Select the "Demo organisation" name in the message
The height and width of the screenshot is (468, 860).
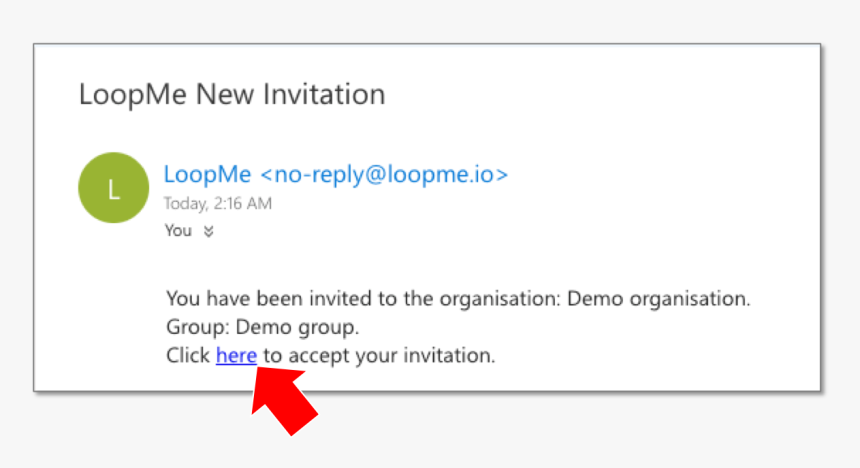[x=658, y=298]
